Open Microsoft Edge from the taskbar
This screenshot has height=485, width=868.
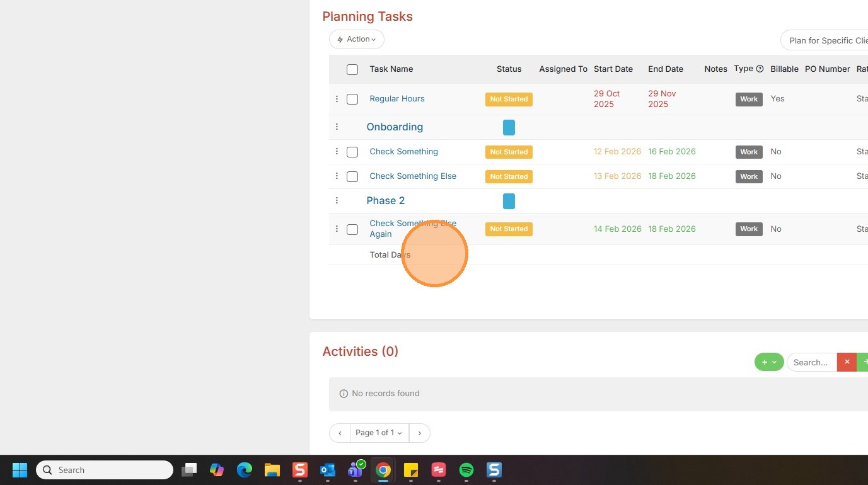(x=245, y=470)
